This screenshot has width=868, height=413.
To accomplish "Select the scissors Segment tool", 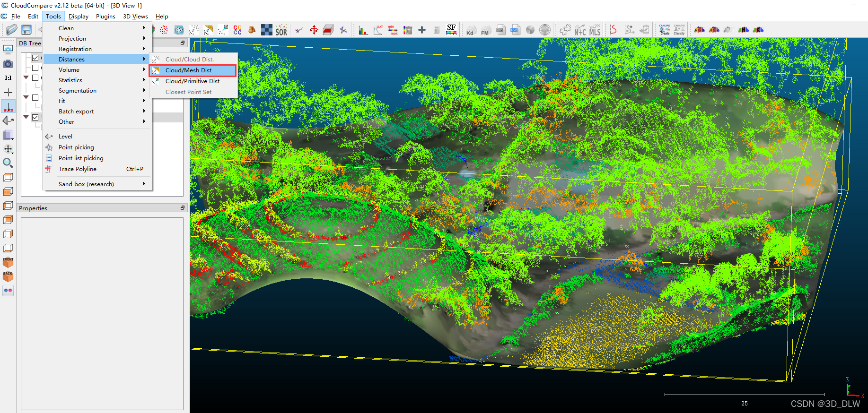I will pyautogui.click(x=299, y=30).
